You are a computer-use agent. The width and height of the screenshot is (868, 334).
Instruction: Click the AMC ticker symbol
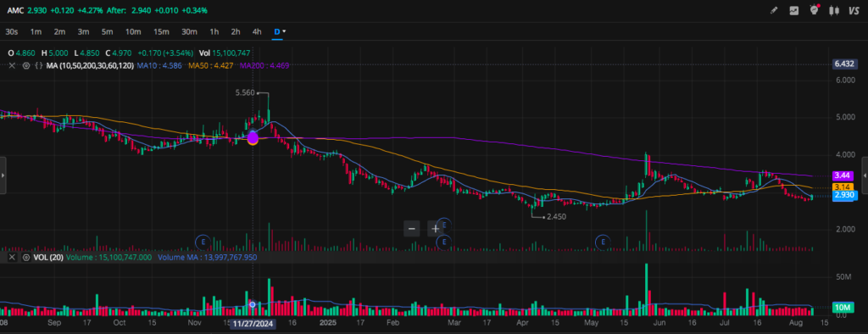[x=15, y=10]
